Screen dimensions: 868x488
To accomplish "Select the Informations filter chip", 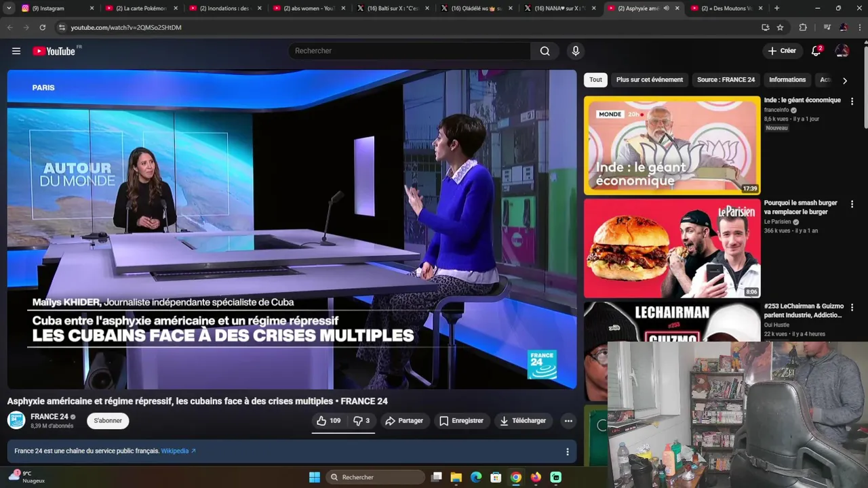I will 787,80.
